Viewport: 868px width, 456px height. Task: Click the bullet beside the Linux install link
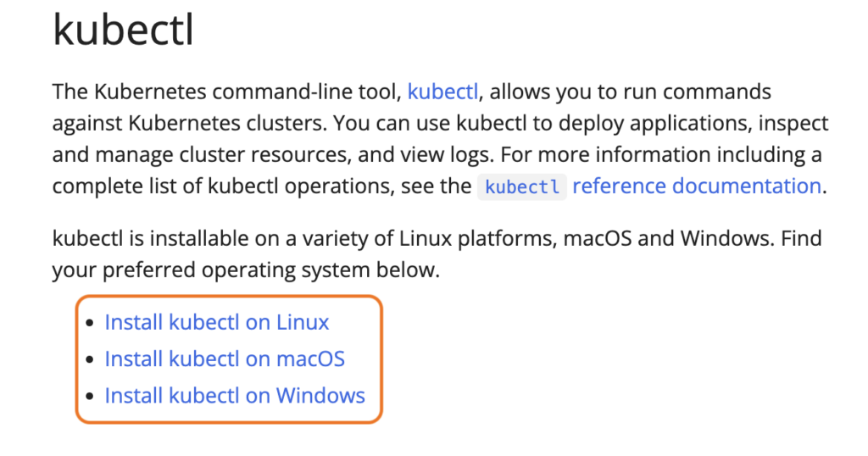[90, 323]
